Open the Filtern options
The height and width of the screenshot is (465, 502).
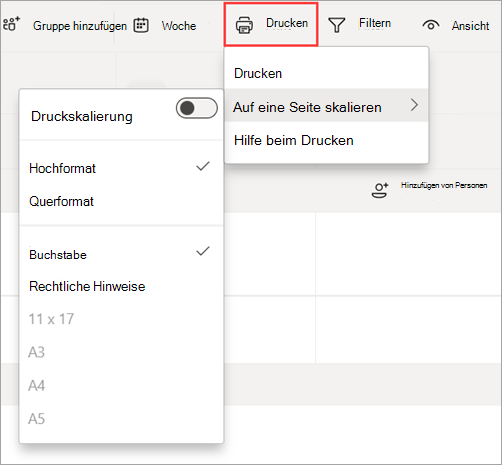tap(375, 23)
